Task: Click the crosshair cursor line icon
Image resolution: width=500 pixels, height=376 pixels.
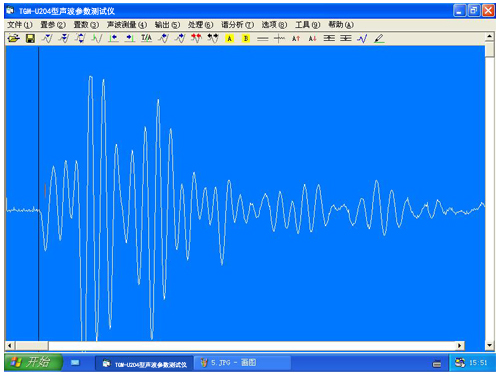Action: [x=279, y=39]
